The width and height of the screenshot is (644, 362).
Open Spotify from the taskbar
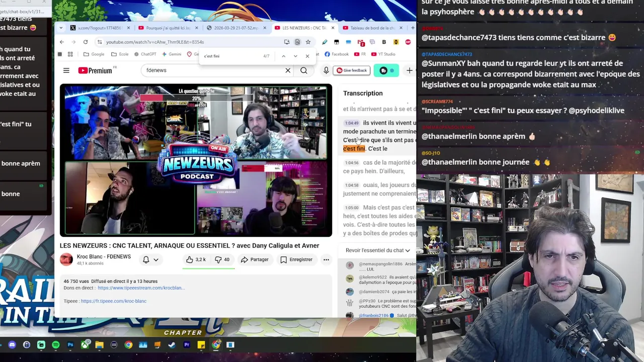click(x=56, y=345)
